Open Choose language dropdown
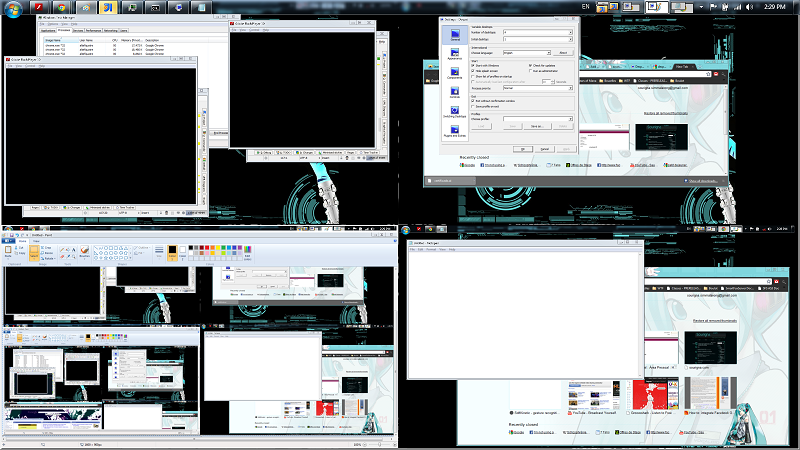This screenshot has width=800, height=450. 527,53
